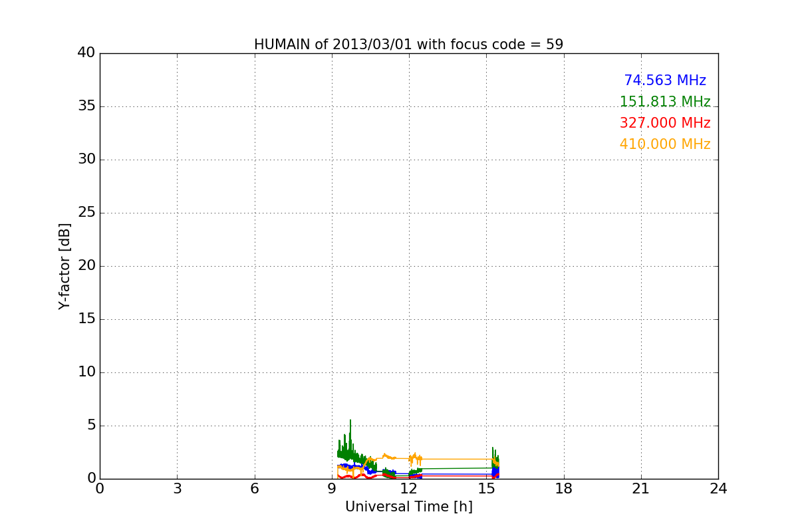Click the y-axis tick label 40
This screenshot has height=532, width=798.
point(86,53)
